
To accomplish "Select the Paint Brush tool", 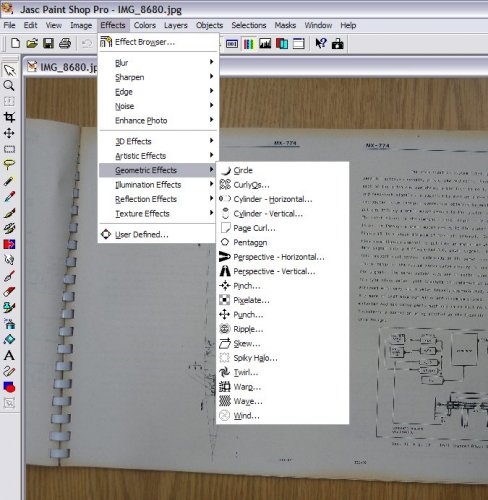I will coord(9,213).
